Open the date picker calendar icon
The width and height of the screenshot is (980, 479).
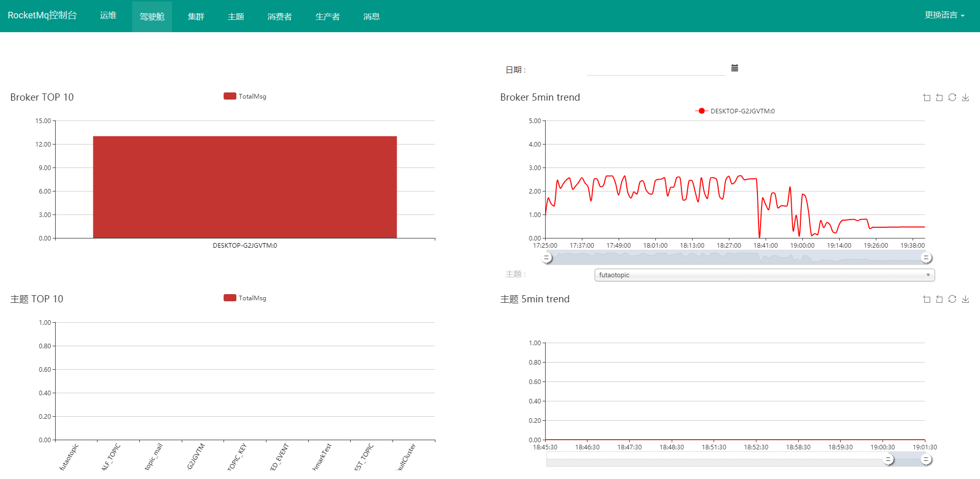pos(734,68)
